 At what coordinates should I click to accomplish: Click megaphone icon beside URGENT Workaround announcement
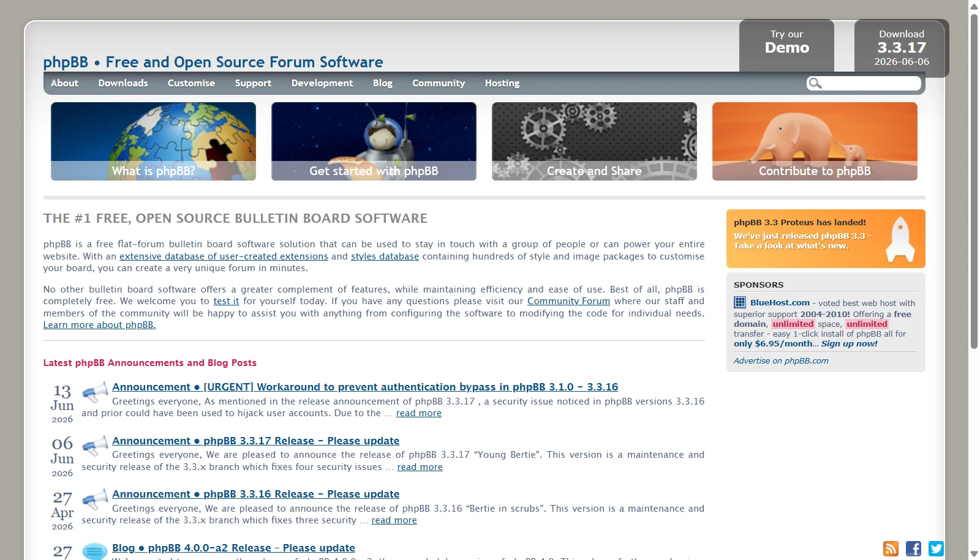pos(95,392)
